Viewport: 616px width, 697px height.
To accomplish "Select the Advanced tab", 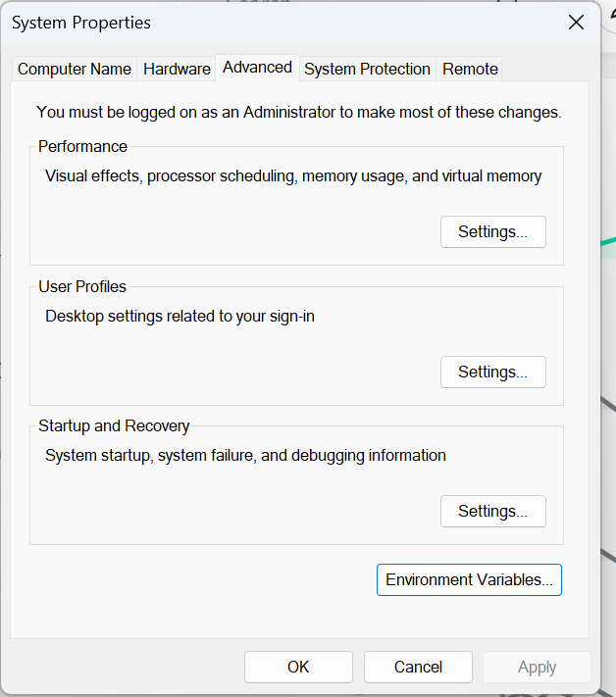I will (257, 67).
